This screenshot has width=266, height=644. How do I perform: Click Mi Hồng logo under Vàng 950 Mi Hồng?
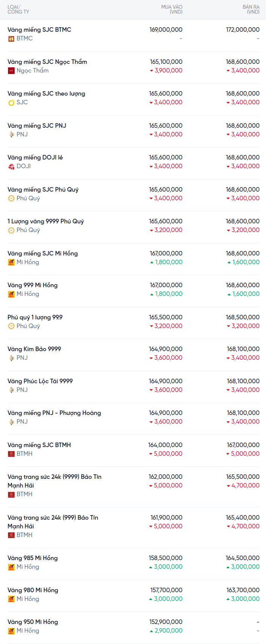click(11, 631)
